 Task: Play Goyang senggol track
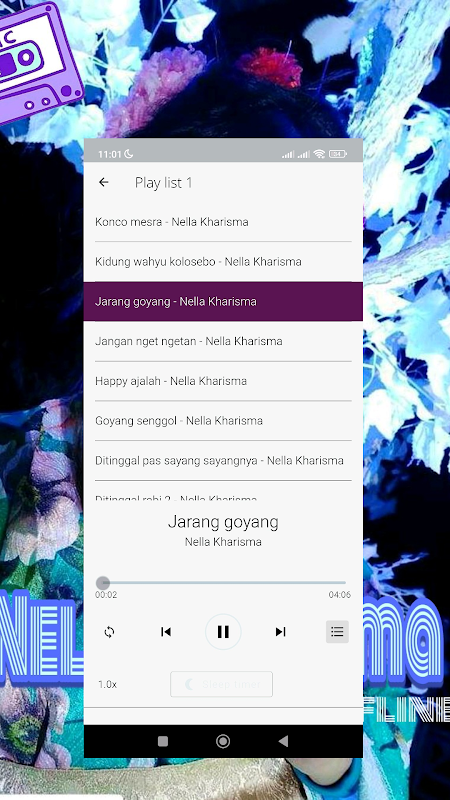click(x=223, y=421)
